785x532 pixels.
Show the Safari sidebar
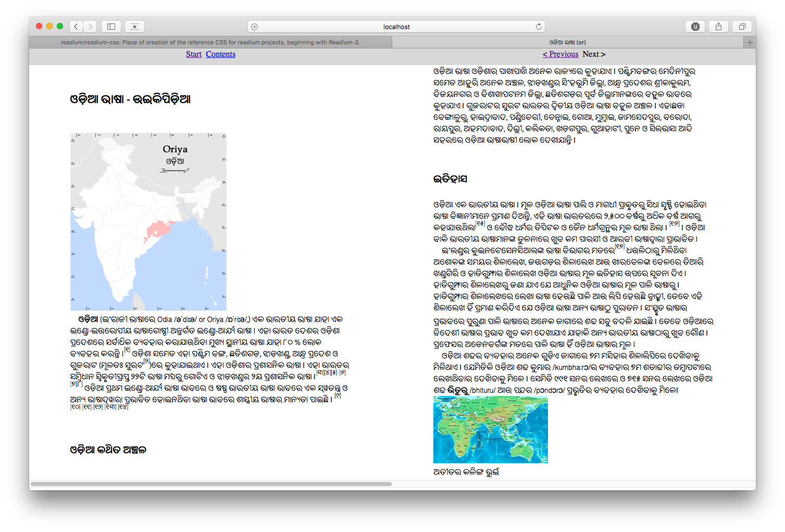click(111, 27)
